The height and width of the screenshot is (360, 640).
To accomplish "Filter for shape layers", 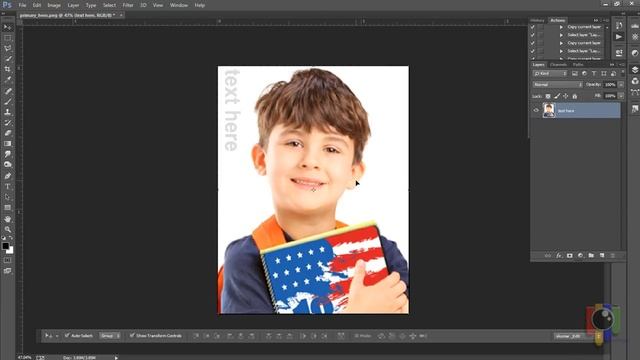I will click(604, 73).
